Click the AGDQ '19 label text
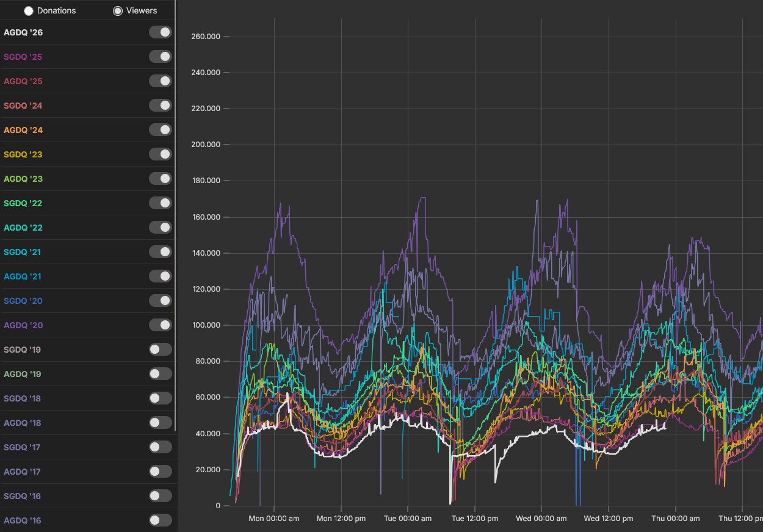Image resolution: width=763 pixels, height=532 pixels. point(23,374)
